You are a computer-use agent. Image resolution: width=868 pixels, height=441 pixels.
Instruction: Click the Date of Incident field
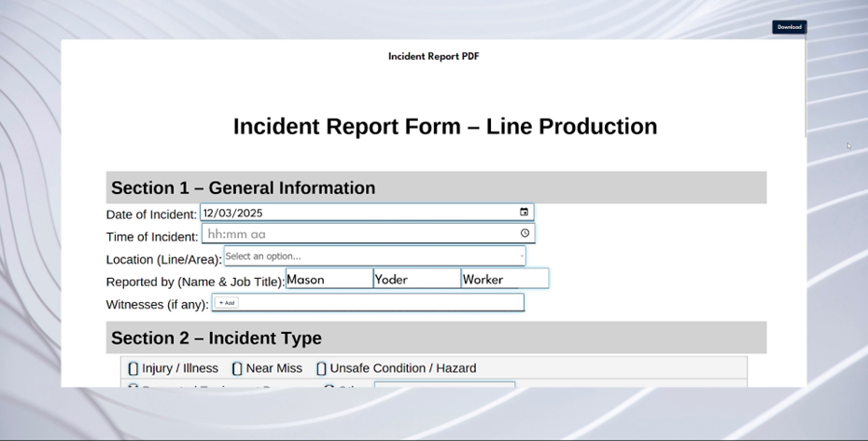tap(355, 213)
